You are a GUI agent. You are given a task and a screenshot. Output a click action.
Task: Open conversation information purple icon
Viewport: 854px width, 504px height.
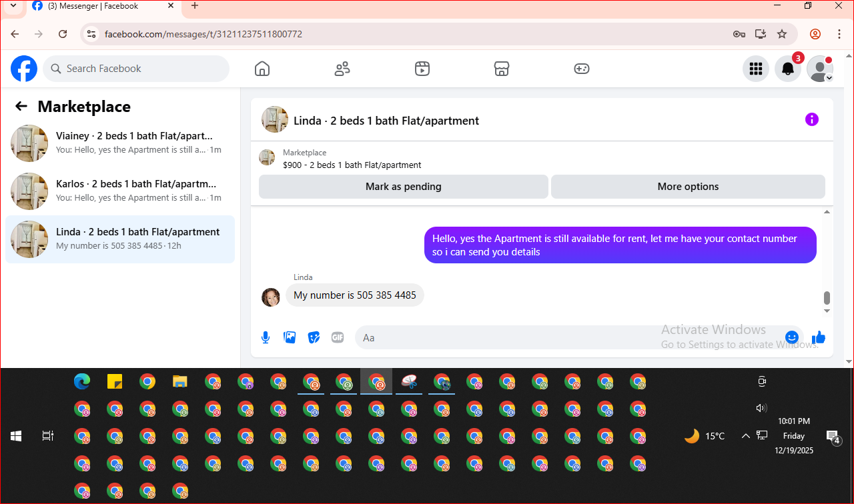812,120
